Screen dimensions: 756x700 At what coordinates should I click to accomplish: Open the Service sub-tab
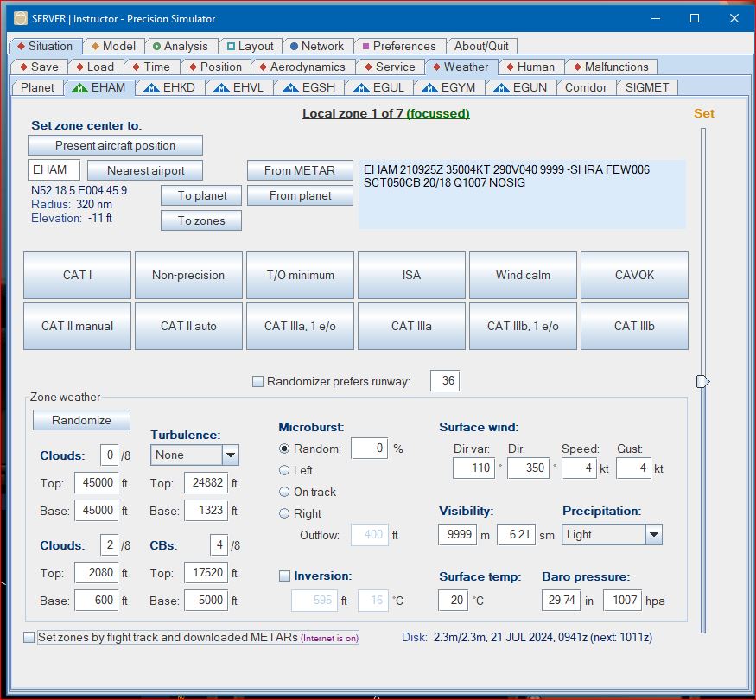point(390,67)
